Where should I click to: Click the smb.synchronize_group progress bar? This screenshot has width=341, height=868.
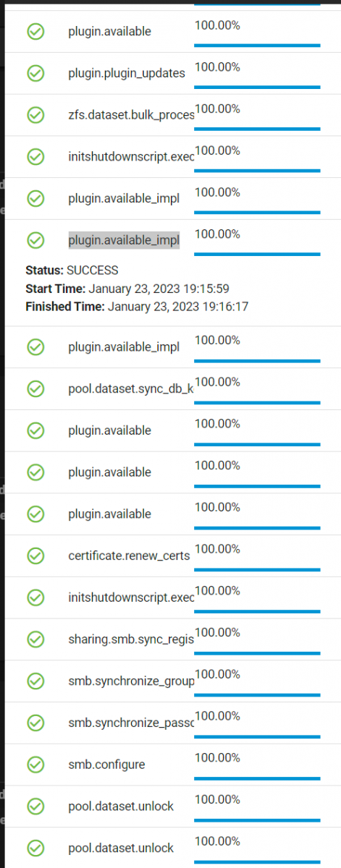pyautogui.click(x=257, y=694)
